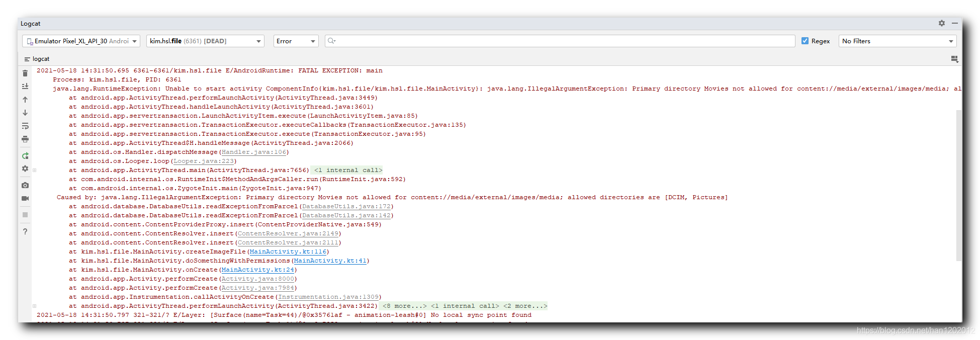Viewport: 980px width, 340px height.
Task: Click the layout icon right of logcat tab
Action: click(954, 59)
